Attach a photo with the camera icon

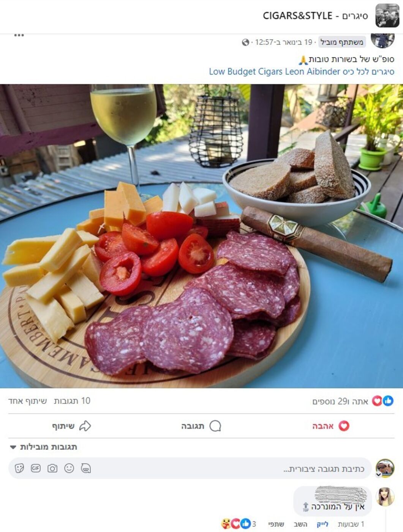point(52,468)
